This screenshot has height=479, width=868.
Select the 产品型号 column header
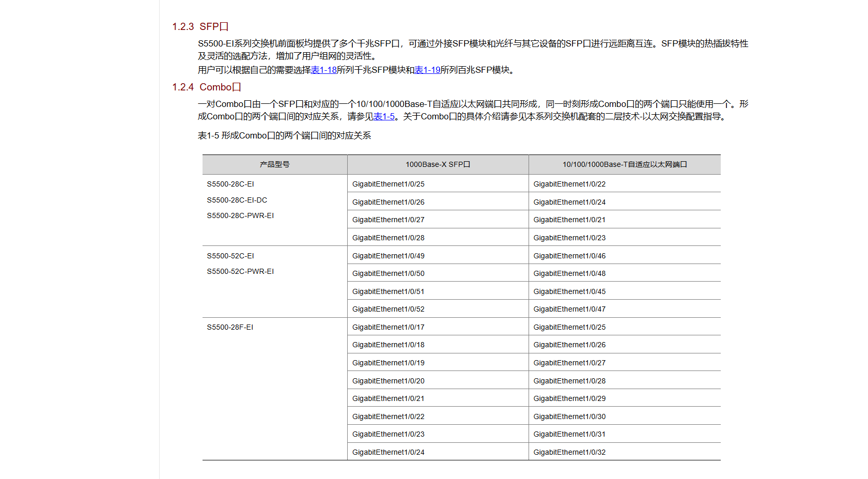pyautogui.click(x=274, y=164)
